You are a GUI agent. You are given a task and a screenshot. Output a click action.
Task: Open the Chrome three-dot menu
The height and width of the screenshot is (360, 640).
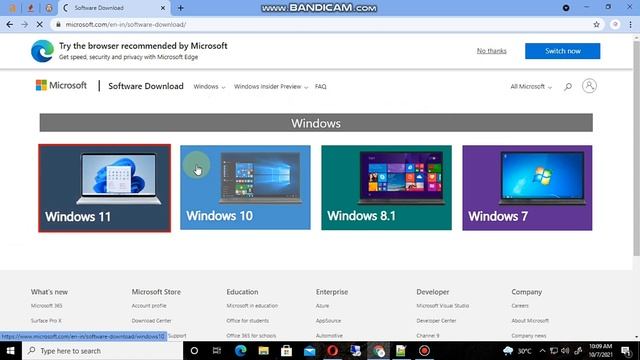pos(631,24)
